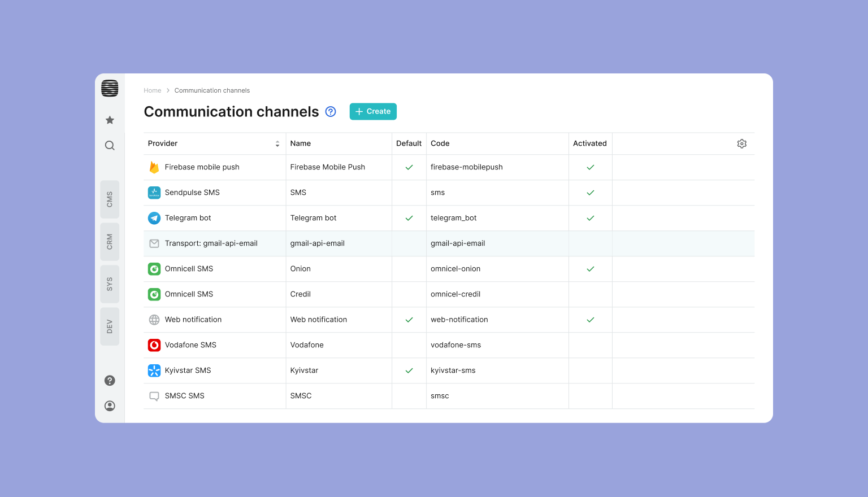This screenshot has width=868, height=497.
Task: Click the striped app logo icon
Action: click(110, 88)
